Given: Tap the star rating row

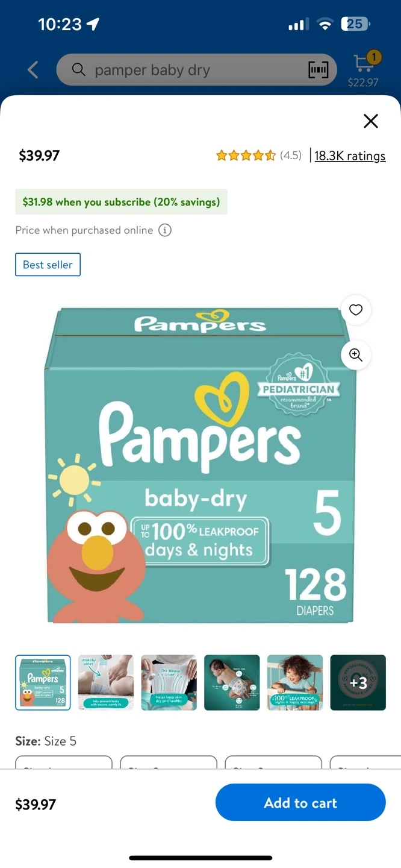Looking at the screenshot, I should pos(246,156).
